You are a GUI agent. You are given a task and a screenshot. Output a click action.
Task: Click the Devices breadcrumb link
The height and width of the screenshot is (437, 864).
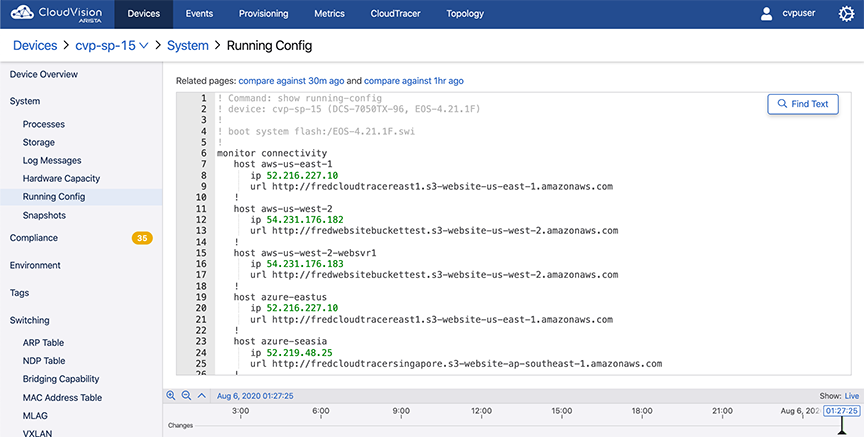[x=35, y=46]
